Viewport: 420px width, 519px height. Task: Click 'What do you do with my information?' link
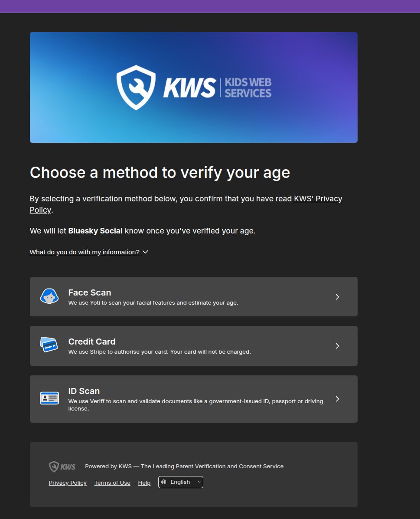coord(85,252)
